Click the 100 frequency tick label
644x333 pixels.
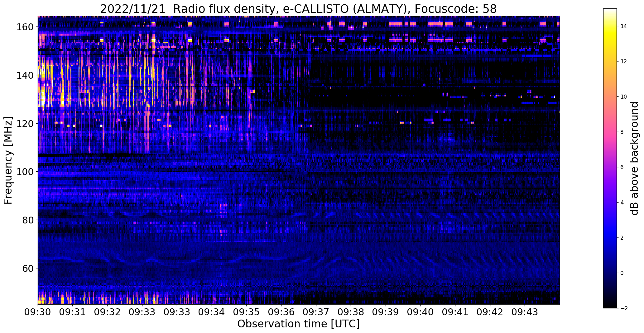tap(25, 172)
